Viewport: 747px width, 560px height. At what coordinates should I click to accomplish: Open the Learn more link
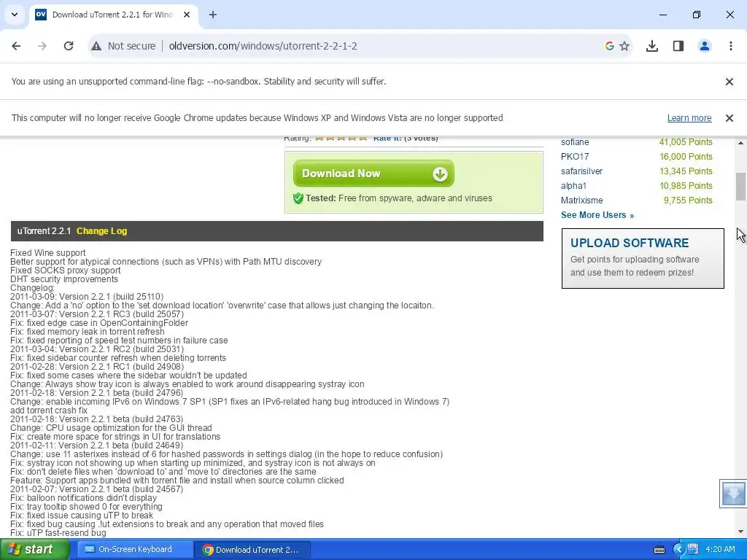tap(689, 117)
